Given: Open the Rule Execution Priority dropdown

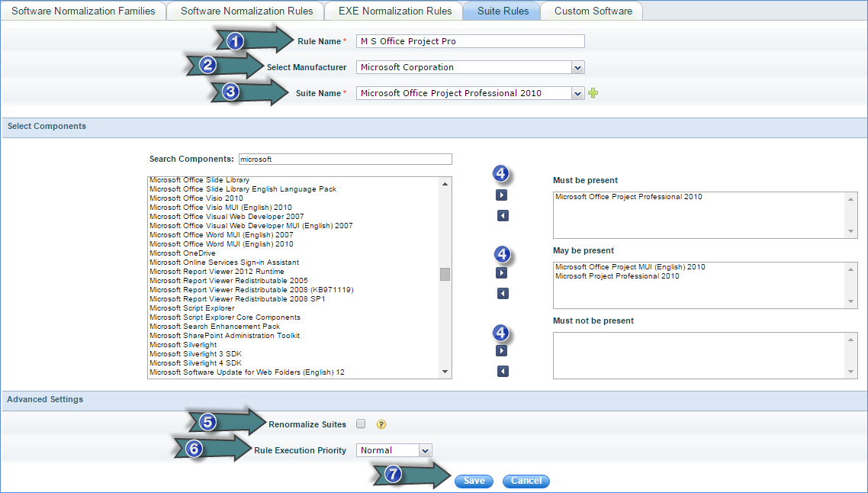Looking at the screenshot, I should click(425, 450).
